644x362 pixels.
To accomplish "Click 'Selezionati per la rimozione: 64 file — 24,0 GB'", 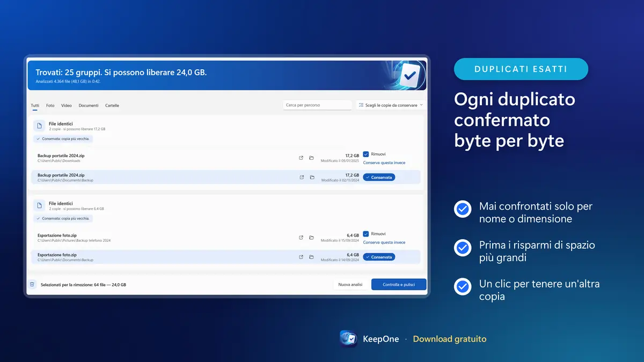I will tap(83, 285).
